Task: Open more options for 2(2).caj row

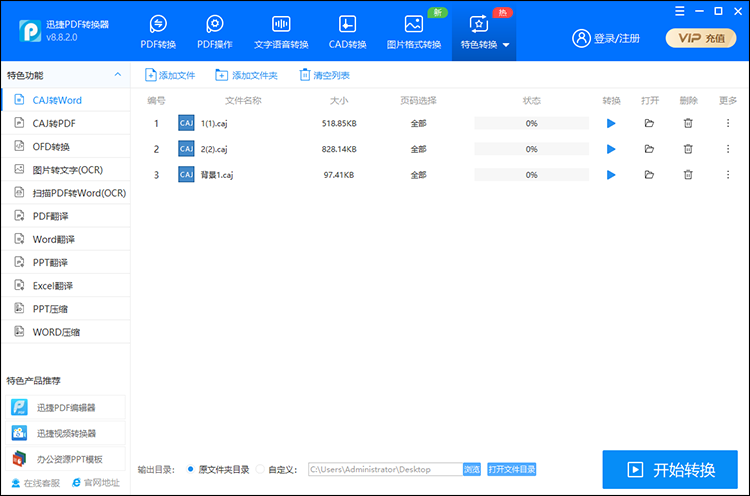Action: (x=728, y=149)
